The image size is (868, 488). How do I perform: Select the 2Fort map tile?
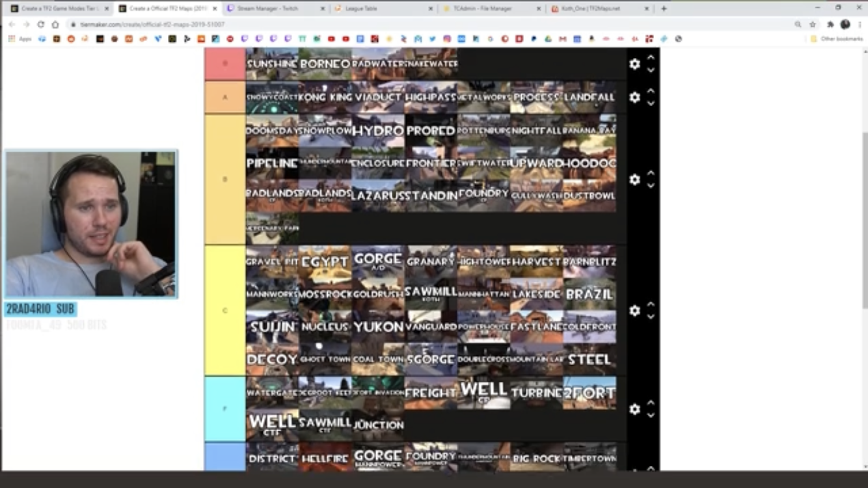(x=590, y=393)
